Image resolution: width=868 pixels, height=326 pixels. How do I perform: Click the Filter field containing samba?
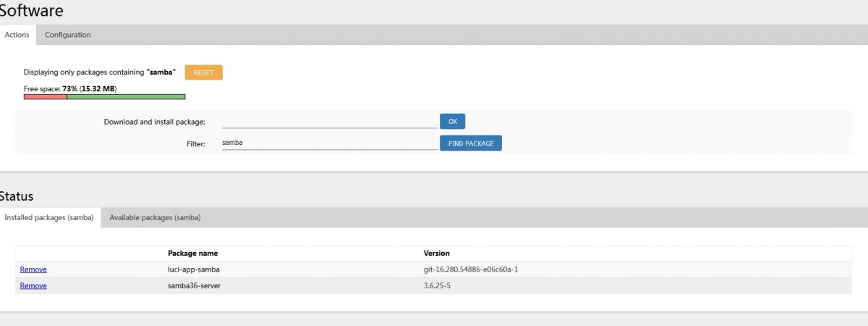point(329,143)
